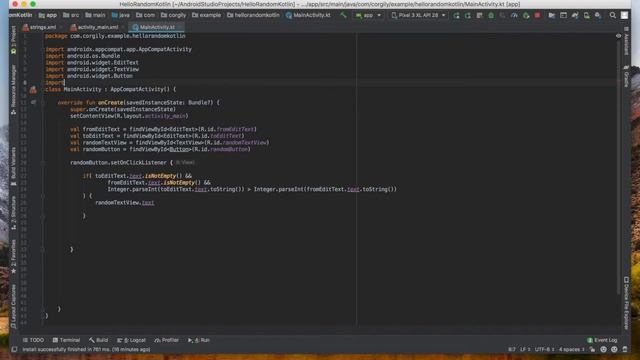Open the Terminal tool window

(66, 340)
